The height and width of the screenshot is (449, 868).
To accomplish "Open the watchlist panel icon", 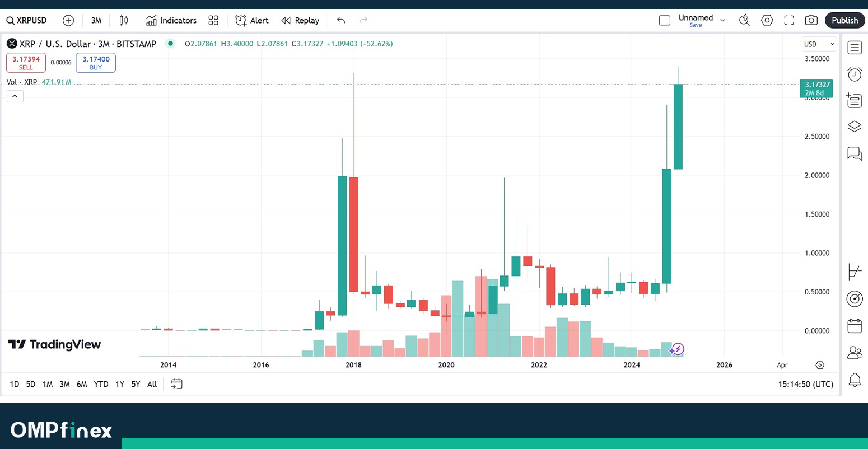I will (855, 48).
